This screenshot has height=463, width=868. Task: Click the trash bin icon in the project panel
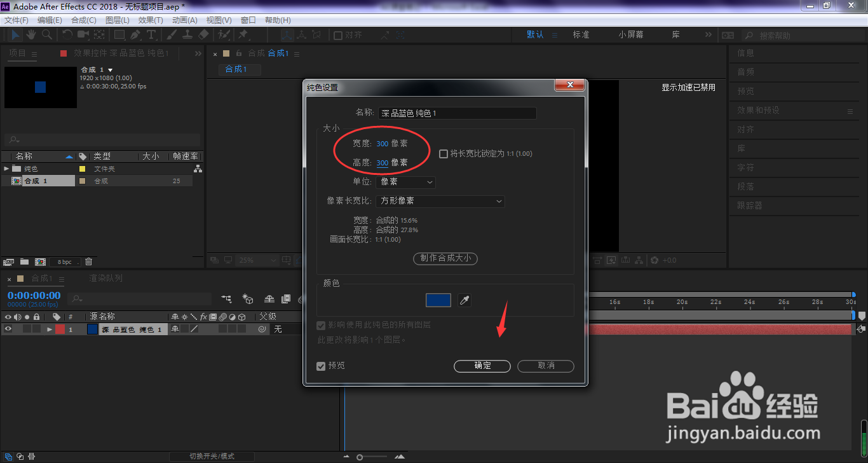click(88, 261)
